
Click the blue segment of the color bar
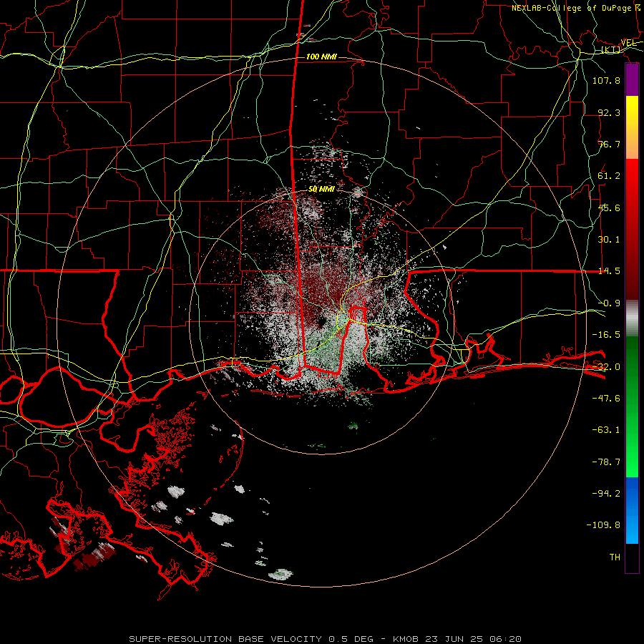click(632, 510)
